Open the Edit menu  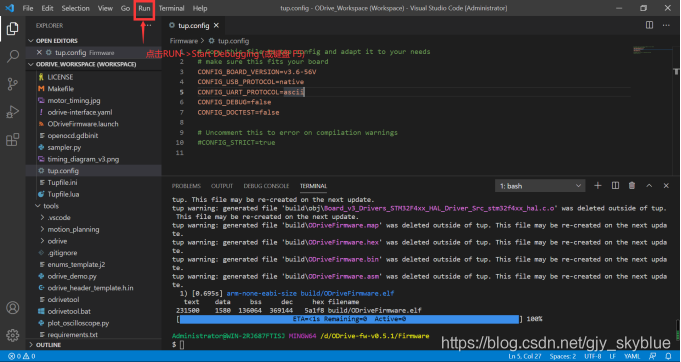pos(47,8)
